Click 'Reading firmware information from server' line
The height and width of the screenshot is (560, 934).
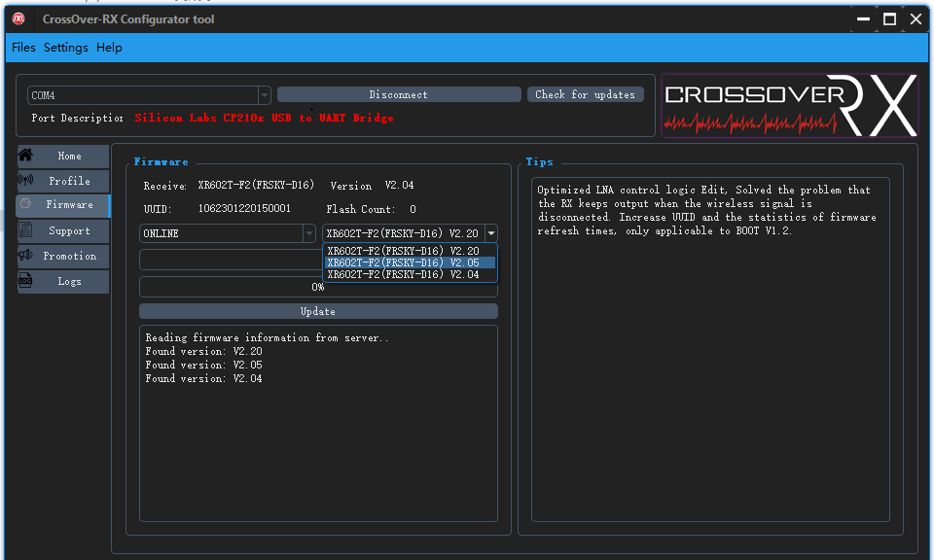click(267, 337)
